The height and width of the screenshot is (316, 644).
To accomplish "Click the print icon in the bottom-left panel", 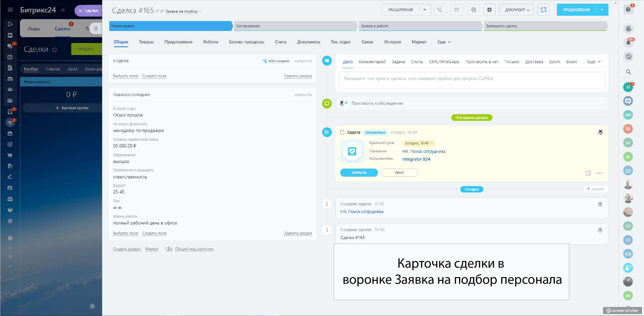I will [92, 306].
